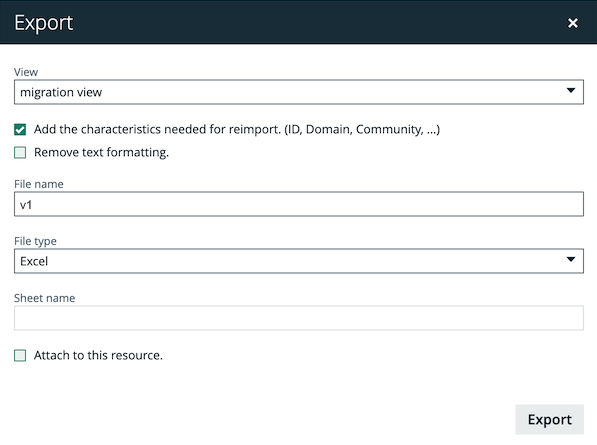Enable the Remove text formatting checkbox

click(20, 153)
